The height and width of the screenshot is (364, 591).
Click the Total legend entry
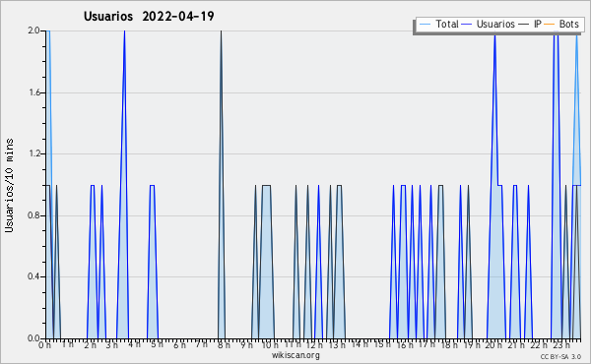[x=438, y=24]
